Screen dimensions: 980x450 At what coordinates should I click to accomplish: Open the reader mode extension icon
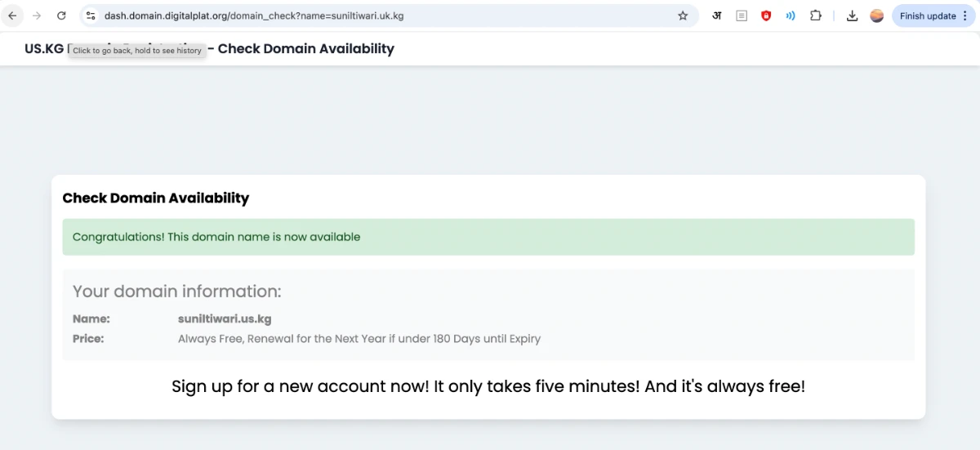tap(742, 16)
